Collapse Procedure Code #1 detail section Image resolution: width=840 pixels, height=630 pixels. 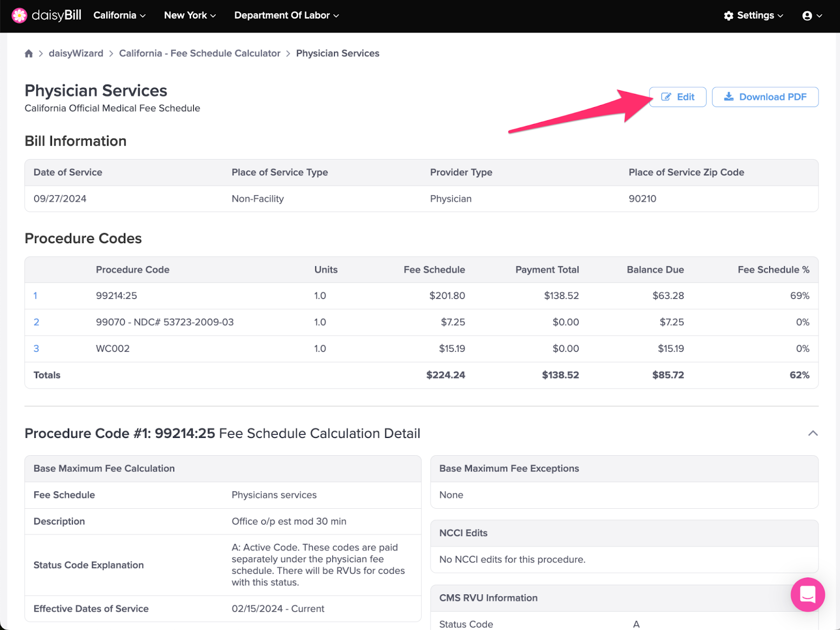(x=813, y=433)
